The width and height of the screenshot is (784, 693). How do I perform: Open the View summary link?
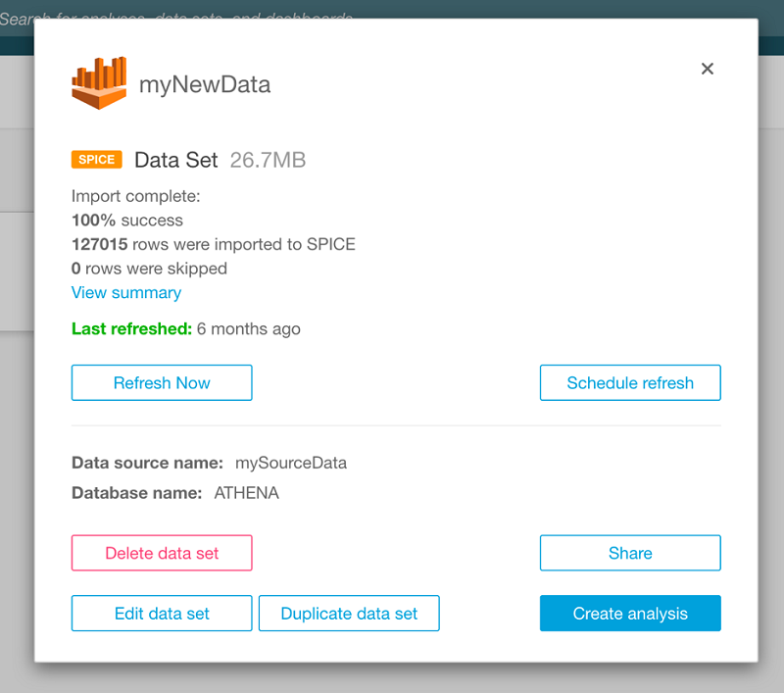click(x=126, y=293)
